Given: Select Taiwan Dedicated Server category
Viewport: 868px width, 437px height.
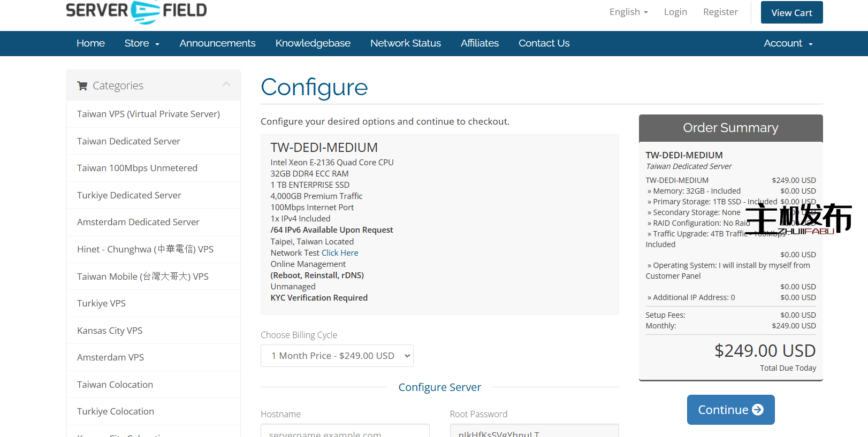Looking at the screenshot, I should [128, 141].
